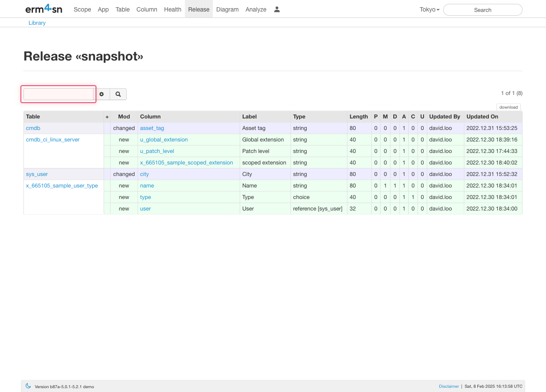Switch to the Health tab
Viewport: 546px width, 392px height.
(172, 9)
